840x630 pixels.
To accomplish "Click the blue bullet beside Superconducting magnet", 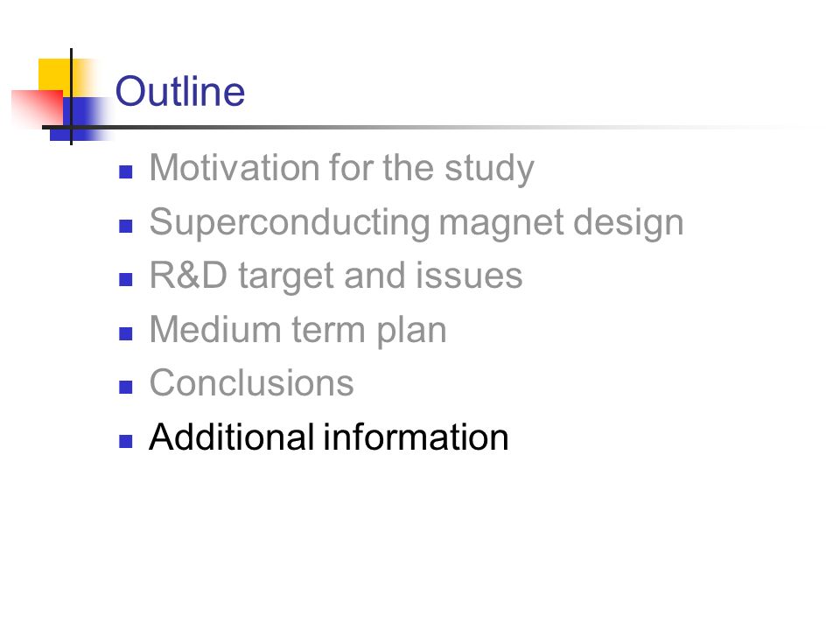I will (125, 226).
